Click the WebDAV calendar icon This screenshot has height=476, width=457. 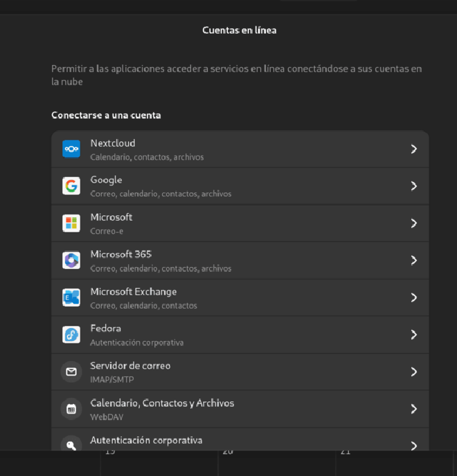71,409
